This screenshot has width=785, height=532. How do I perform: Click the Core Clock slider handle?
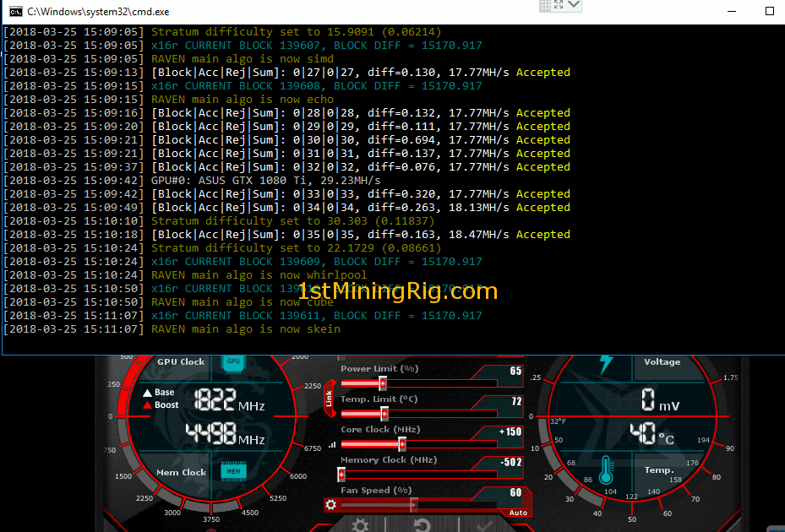pos(402,444)
